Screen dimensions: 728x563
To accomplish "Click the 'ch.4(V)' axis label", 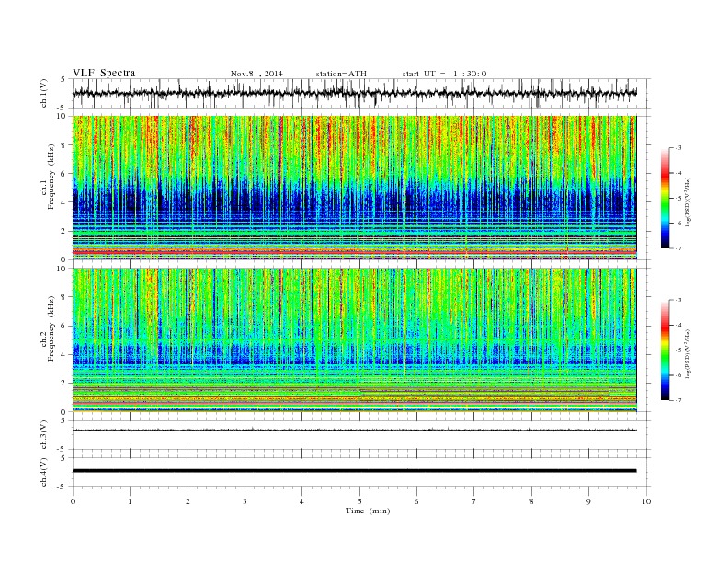I will (x=44, y=472).
